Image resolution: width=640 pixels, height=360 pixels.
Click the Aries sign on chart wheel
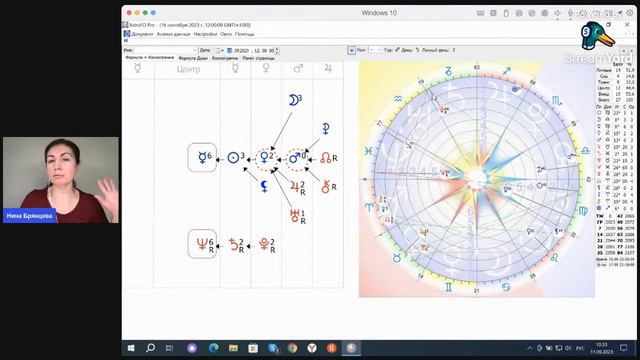coord(369,207)
